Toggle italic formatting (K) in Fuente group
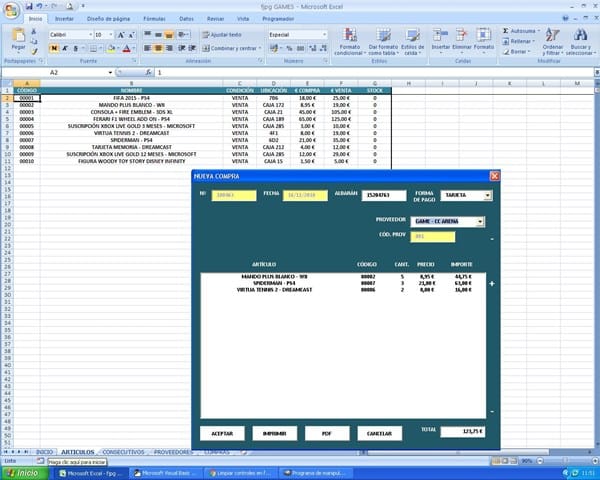The width and height of the screenshot is (600, 480). coord(66,48)
